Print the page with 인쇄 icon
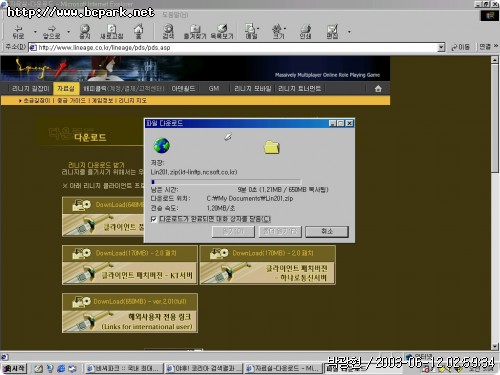 [x=305, y=32]
